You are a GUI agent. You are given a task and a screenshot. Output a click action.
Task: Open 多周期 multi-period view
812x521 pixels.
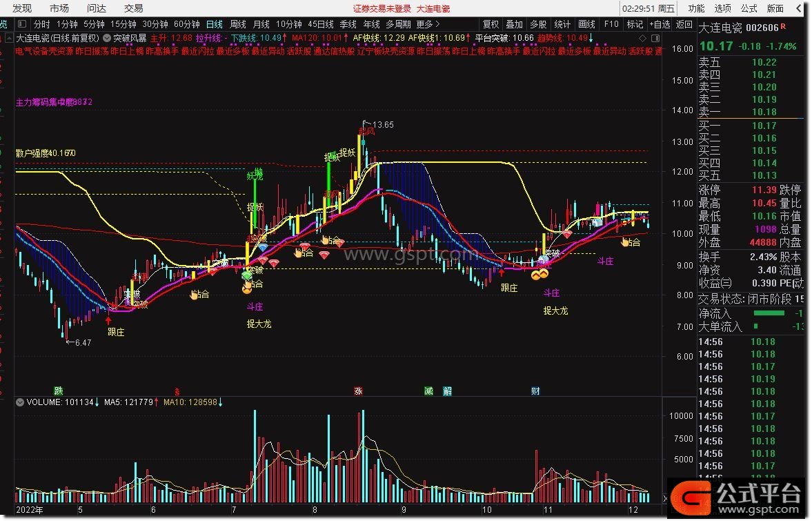coord(398,24)
